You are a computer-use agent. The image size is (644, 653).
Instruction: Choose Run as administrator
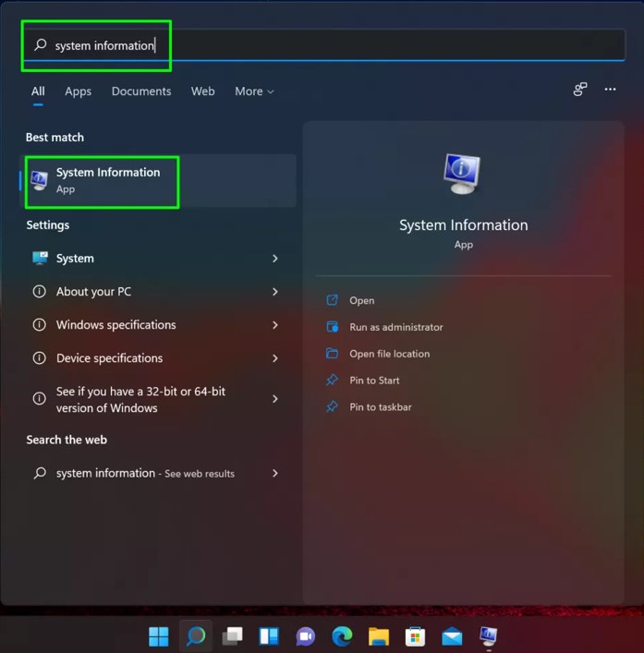click(396, 327)
